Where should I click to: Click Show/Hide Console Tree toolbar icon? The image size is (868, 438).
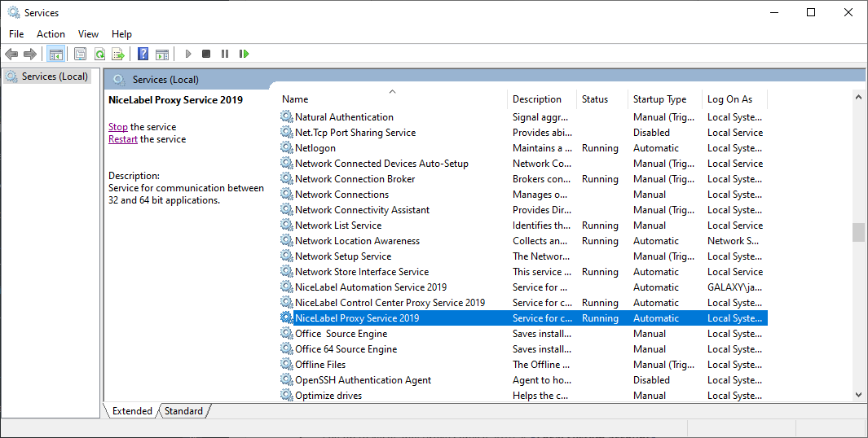[56, 54]
